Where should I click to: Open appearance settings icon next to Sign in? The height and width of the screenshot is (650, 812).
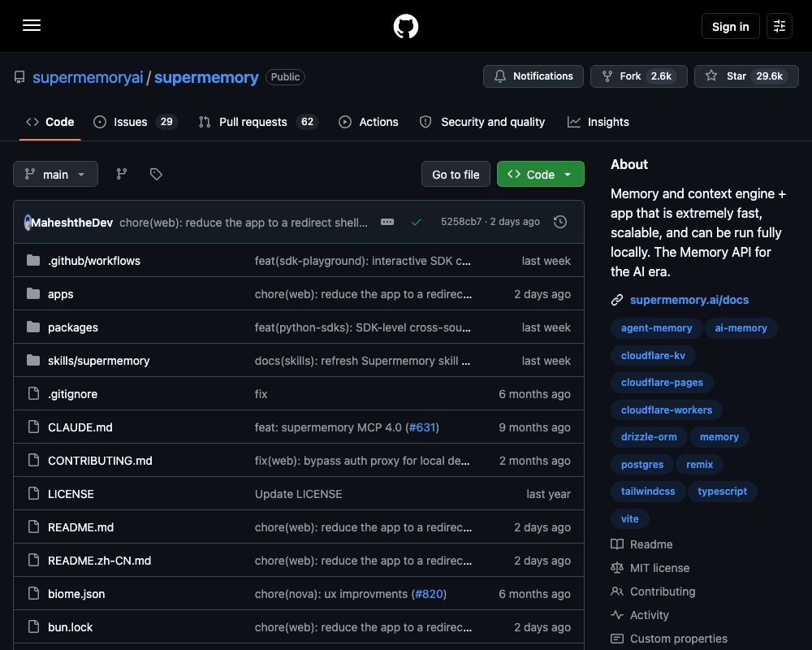pyautogui.click(x=780, y=26)
